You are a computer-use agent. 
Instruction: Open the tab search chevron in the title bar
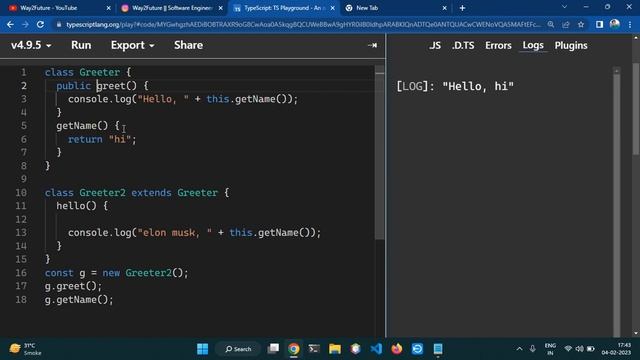564,7
